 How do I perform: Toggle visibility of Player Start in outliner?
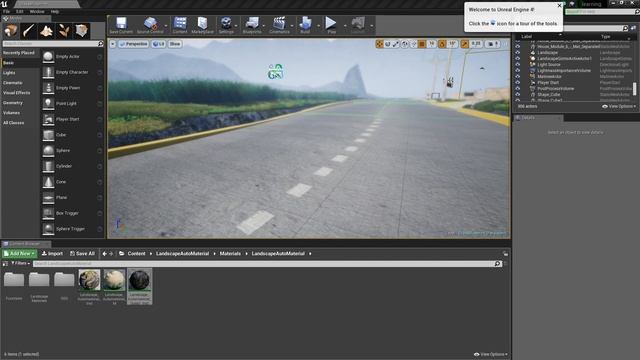[518, 82]
